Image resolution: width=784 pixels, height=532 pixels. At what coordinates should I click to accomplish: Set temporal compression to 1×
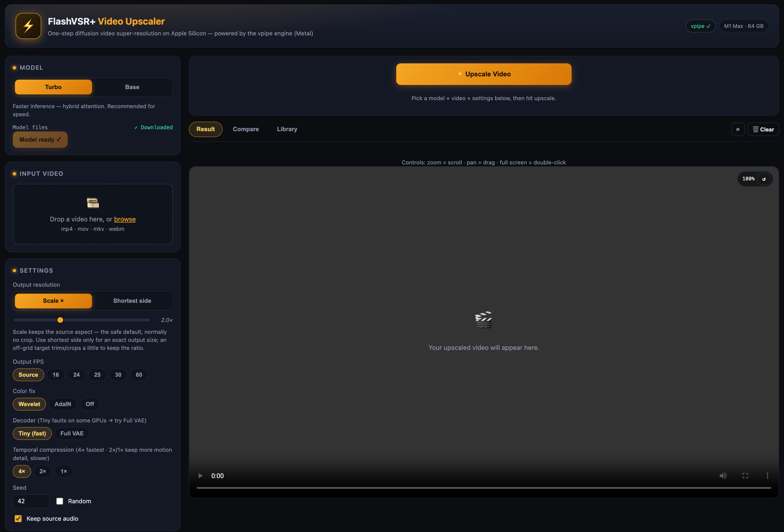tap(64, 471)
